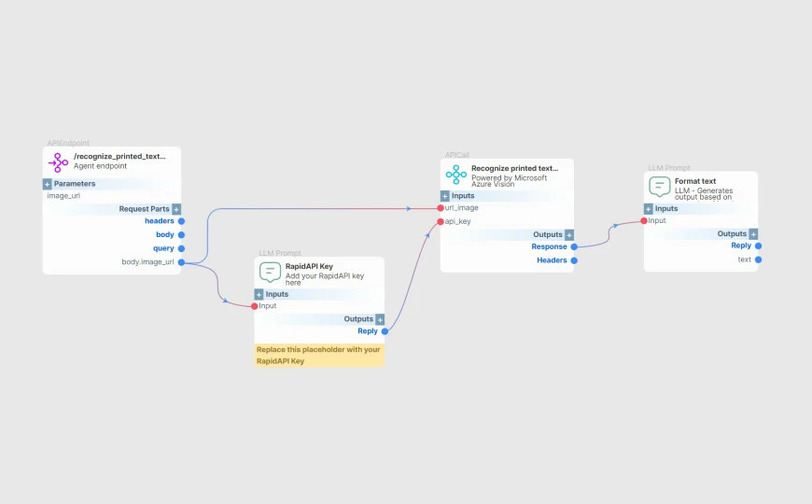Click the Response output connector
The width and height of the screenshot is (812, 504).
(x=574, y=247)
